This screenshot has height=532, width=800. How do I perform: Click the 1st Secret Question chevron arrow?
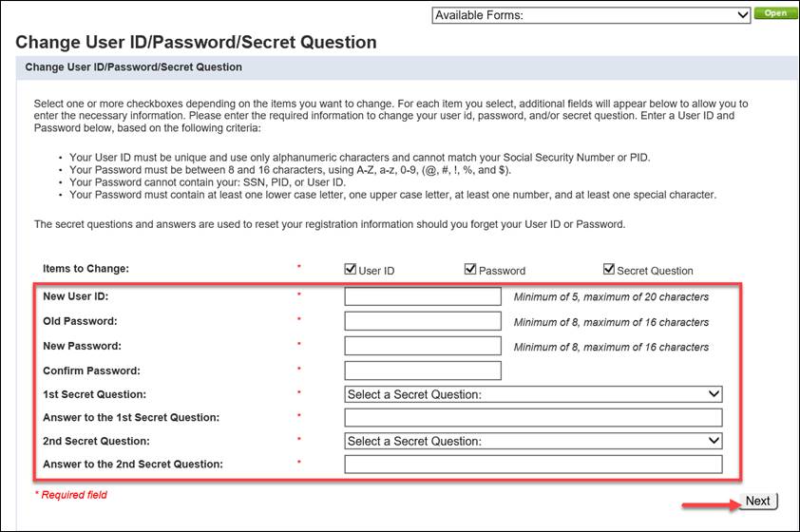[x=714, y=393]
